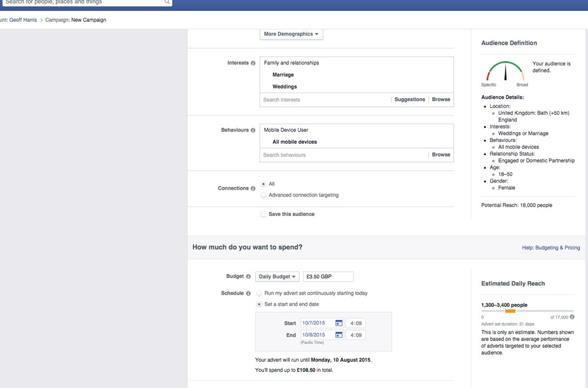Select the All connections radio button
The width and height of the screenshot is (588, 388).
coord(263,184)
